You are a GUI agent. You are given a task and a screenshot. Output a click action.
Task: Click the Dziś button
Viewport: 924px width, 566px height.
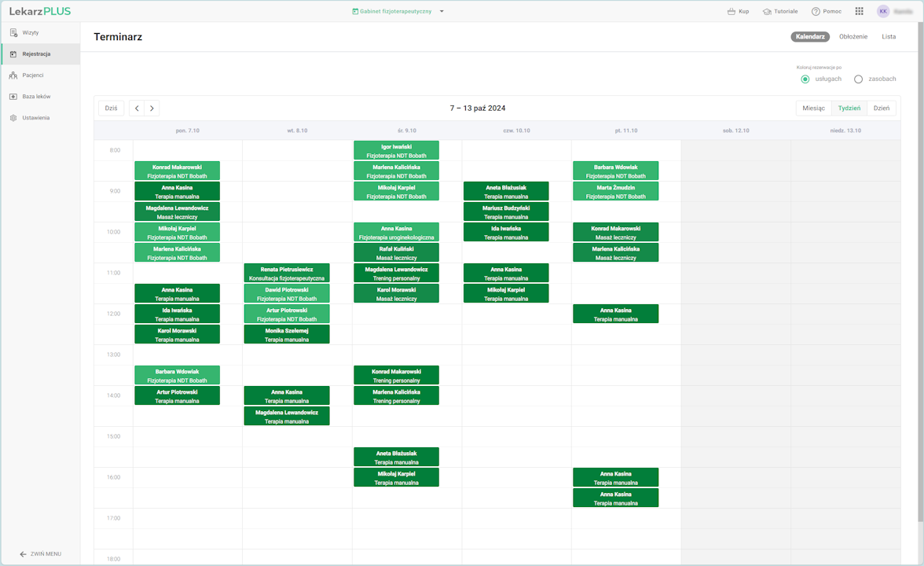click(111, 108)
